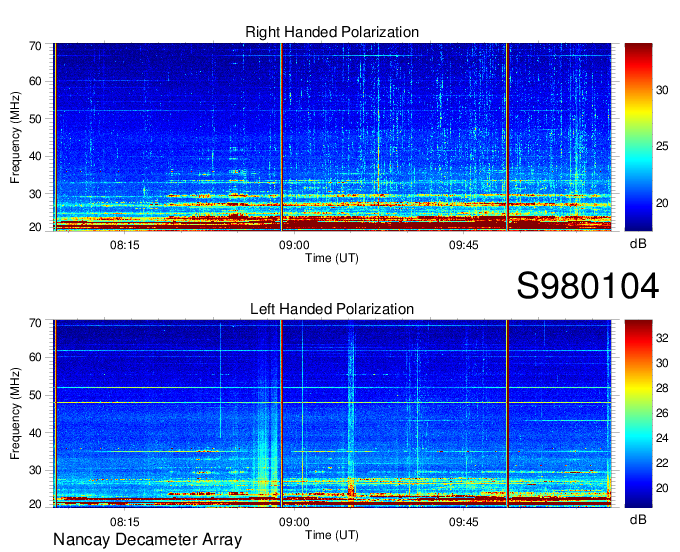This screenshot has width=680, height=552.
Task: Click the Right Handed Polarization spectrogram image
Action: tap(332, 137)
